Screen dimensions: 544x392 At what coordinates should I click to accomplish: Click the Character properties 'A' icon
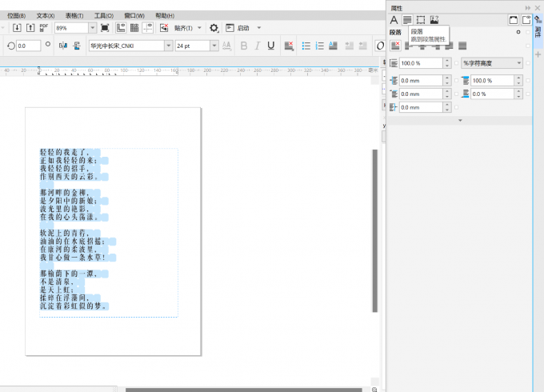coord(394,20)
